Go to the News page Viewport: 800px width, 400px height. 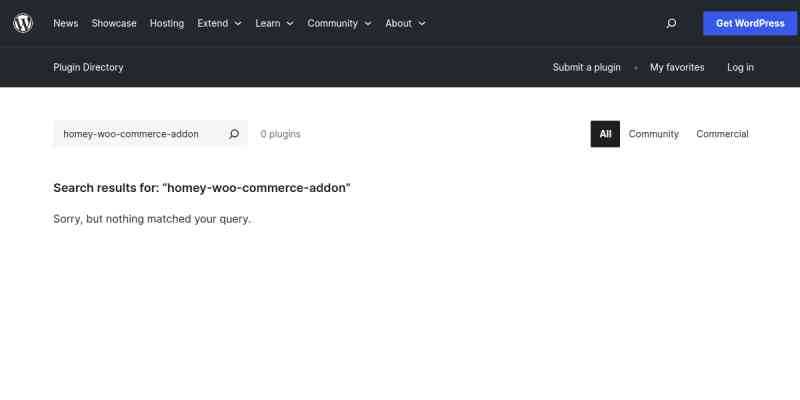click(x=65, y=23)
